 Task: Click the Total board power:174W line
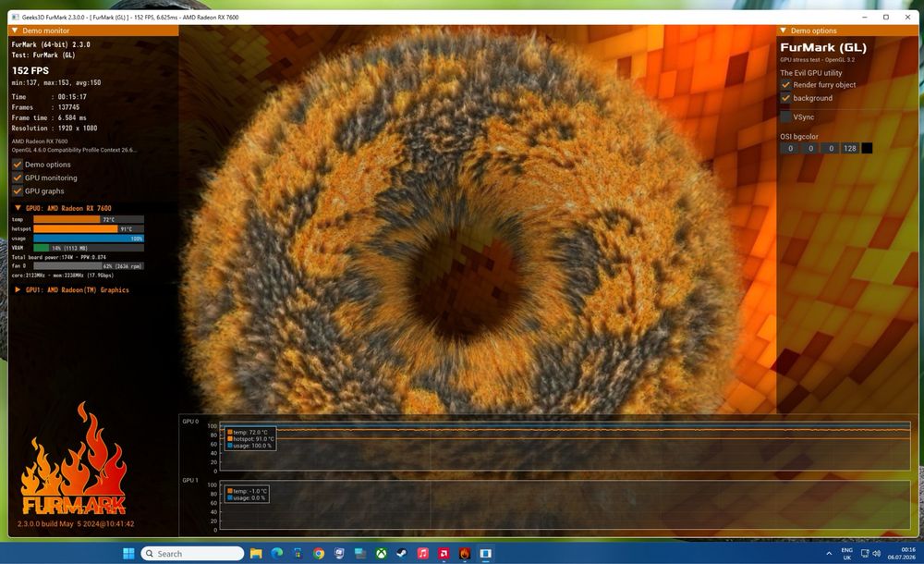[x=59, y=257]
